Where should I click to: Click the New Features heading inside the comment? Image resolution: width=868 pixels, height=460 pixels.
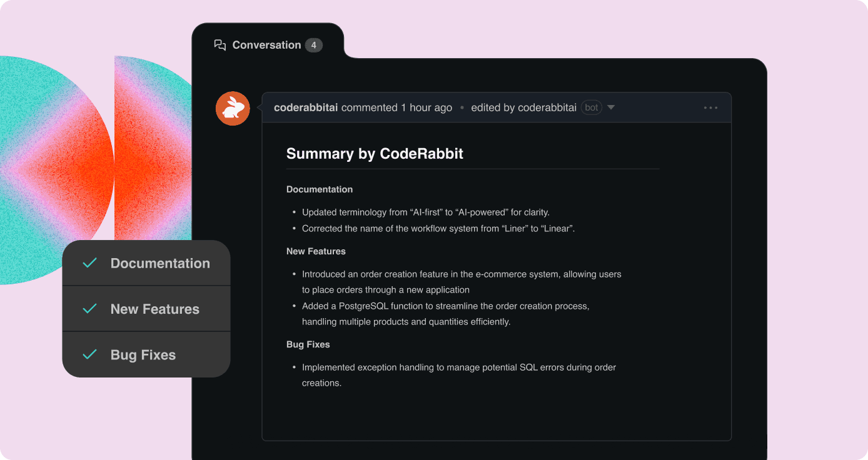(x=316, y=251)
